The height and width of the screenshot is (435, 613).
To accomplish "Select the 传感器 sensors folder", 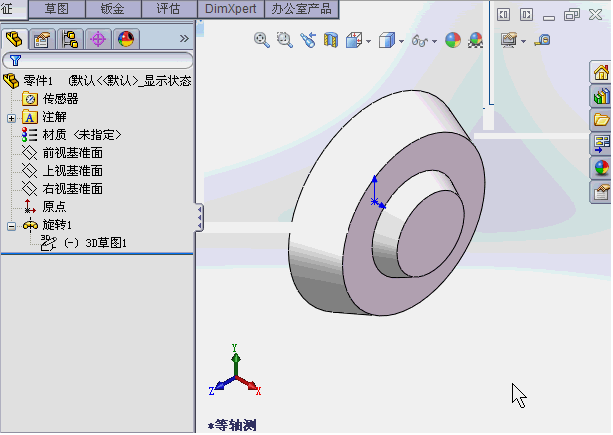I will click(x=60, y=99).
